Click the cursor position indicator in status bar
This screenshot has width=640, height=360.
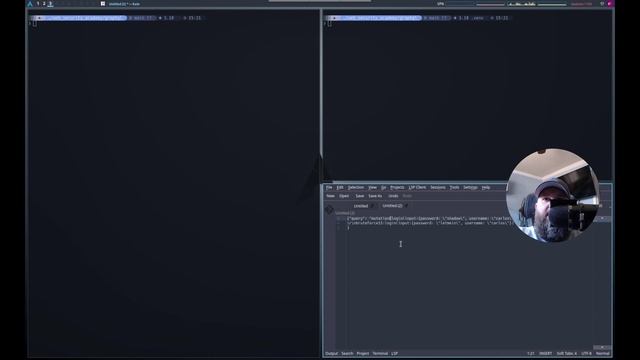click(x=530, y=353)
